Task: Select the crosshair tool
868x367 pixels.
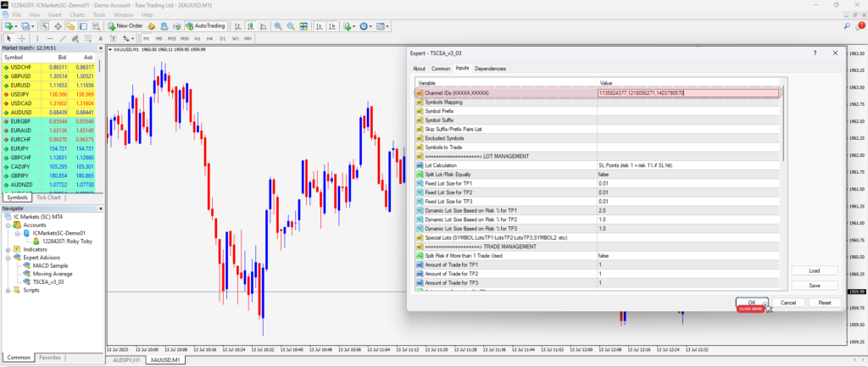Action: pos(21,38)
